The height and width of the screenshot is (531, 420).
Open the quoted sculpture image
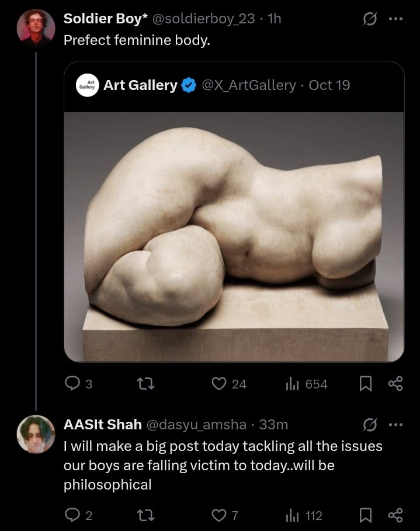(234, 237)
